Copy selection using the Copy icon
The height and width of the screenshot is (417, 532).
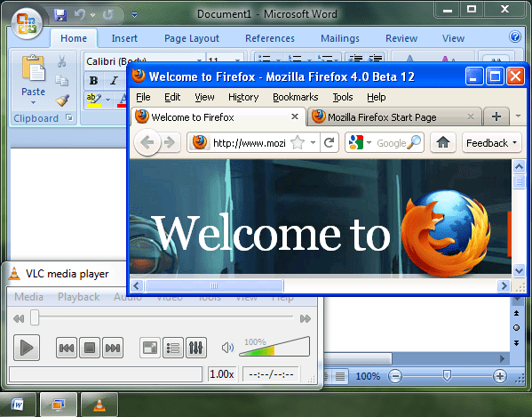coord(62,81)
